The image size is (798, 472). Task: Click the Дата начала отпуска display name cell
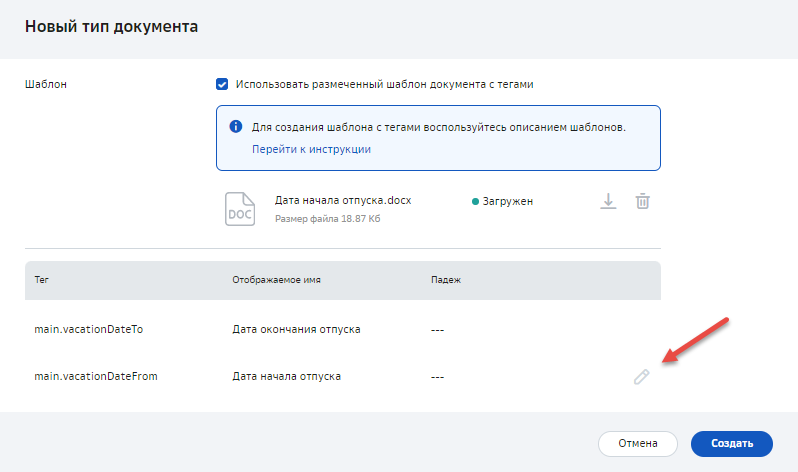287,376
